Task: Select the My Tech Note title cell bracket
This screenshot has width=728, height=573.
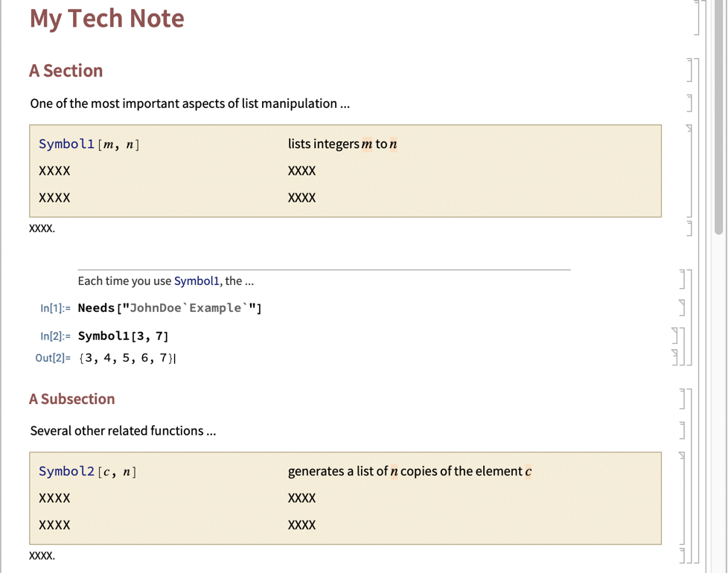Action: [x=697, y=18]
